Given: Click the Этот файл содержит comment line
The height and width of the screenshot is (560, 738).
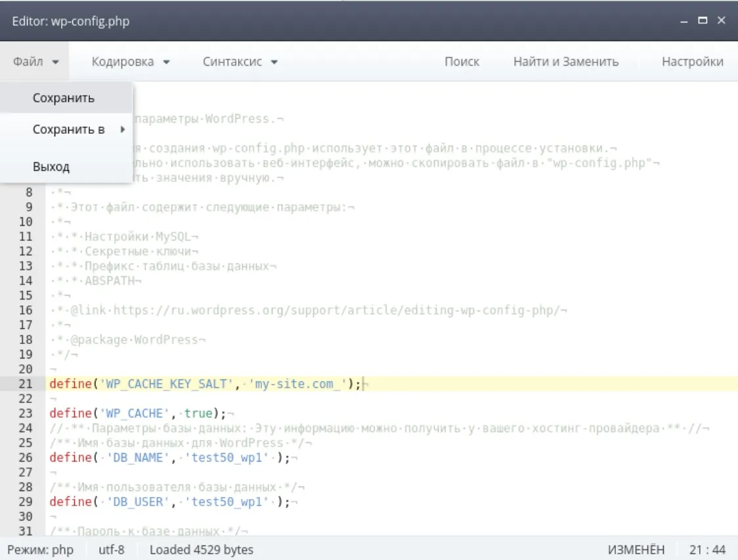Looking at the screenshot, I should pos(202,207).
